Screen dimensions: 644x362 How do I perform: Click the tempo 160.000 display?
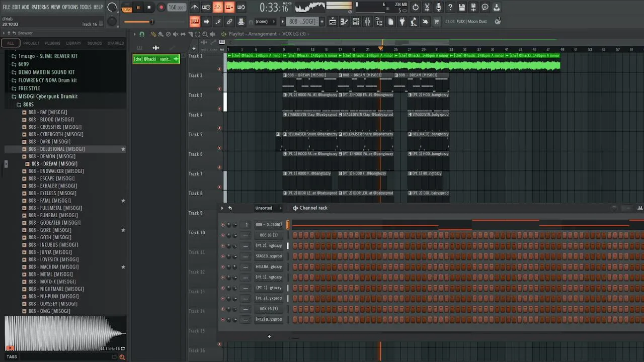click(x=176, y=8)
